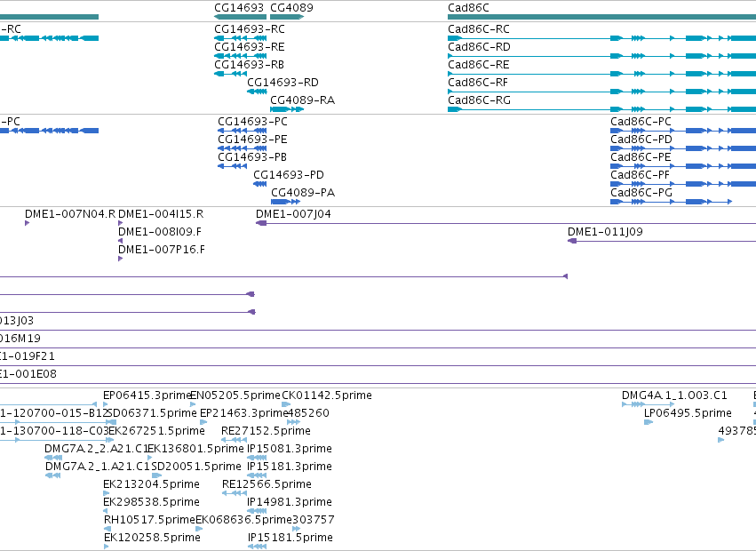The image size is (756, 551).
Task: Click the CG14693-RE transcript label
Action: pos(250,47)
